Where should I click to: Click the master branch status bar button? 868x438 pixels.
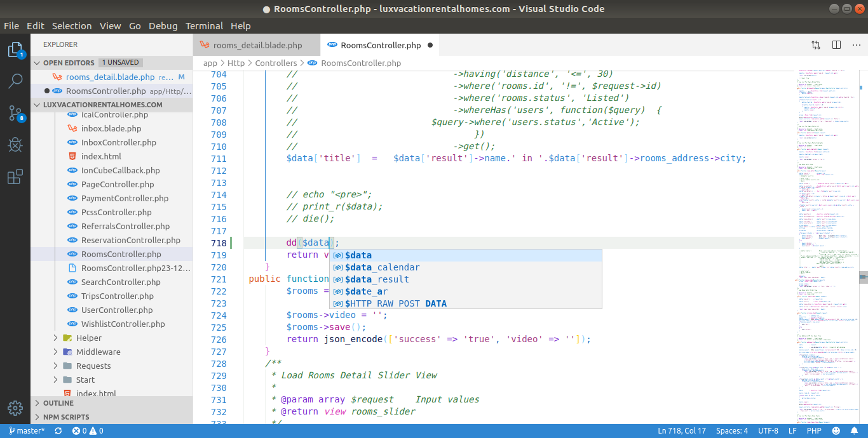[x=27, y=431]
